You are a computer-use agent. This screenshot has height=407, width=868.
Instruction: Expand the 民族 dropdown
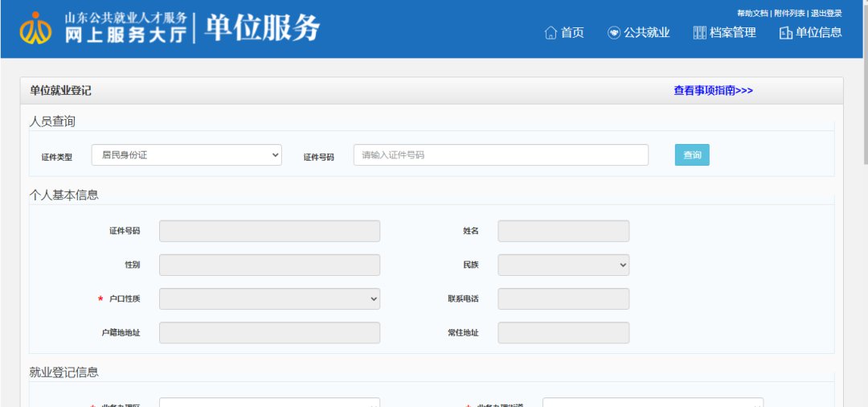(x=563, y=265)
